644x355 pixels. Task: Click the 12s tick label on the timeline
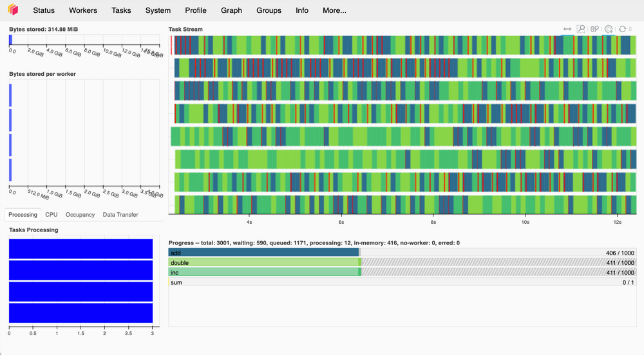[x=618, y=222]
